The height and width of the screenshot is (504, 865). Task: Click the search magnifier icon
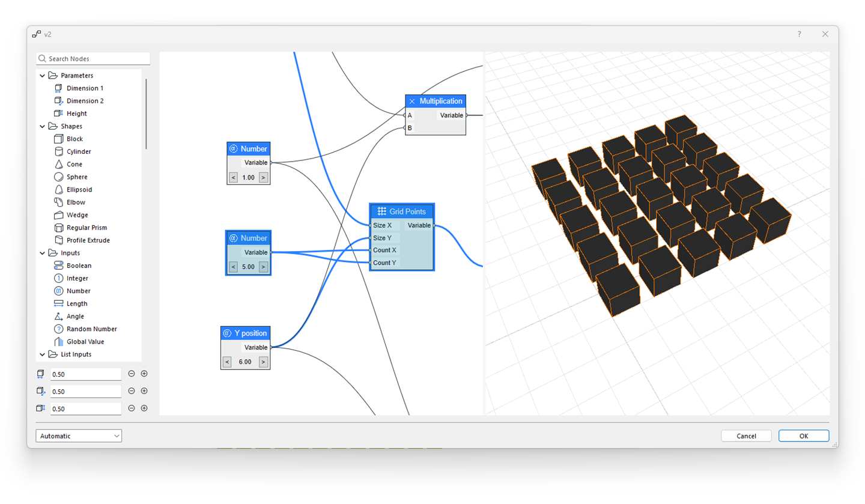43,59
